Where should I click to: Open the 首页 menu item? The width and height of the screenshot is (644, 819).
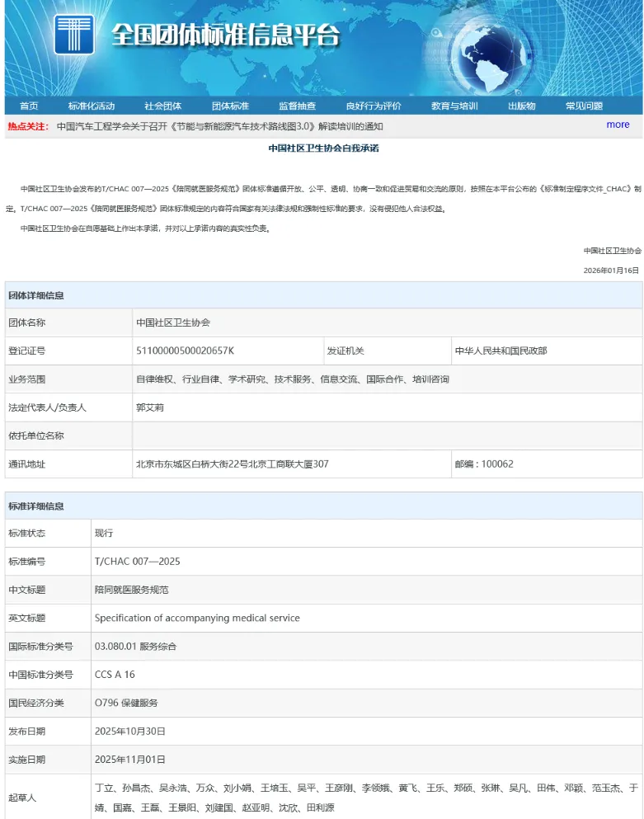(29, 106)
